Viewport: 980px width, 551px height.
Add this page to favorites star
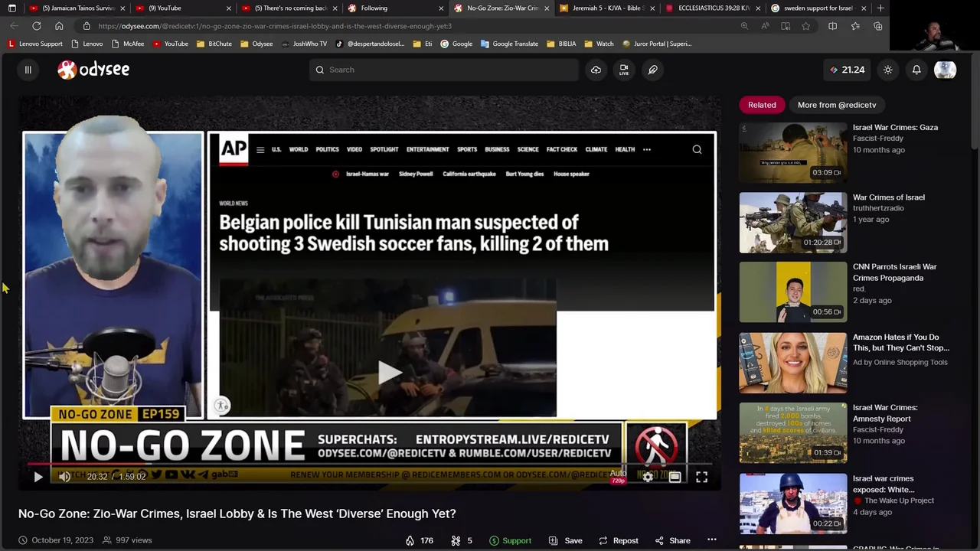tap(805, 26)
